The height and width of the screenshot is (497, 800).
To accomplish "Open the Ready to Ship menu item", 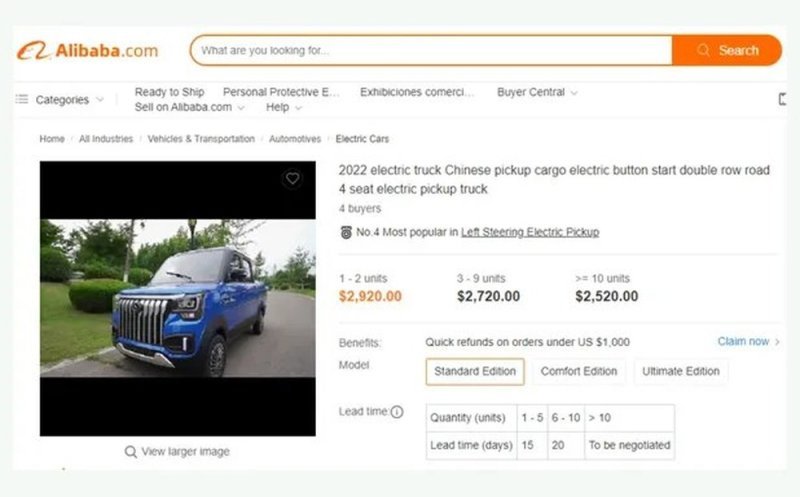I will point(169,92).
